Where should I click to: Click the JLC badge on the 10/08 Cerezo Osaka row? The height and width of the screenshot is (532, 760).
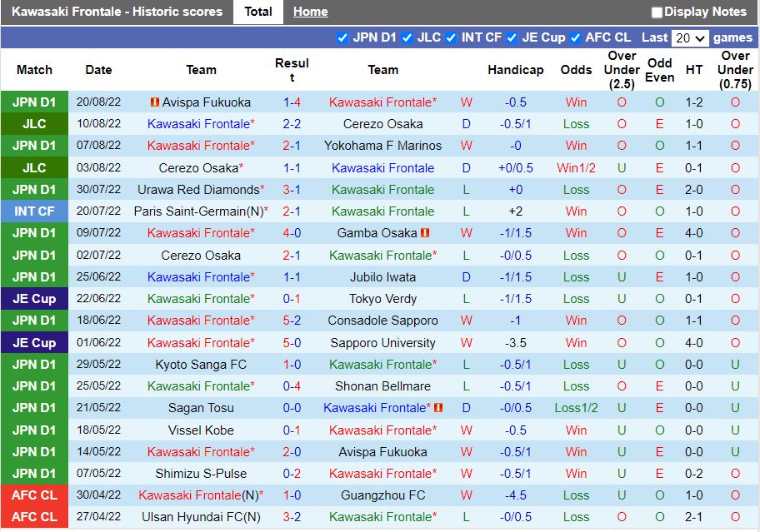tap(34, 124)
